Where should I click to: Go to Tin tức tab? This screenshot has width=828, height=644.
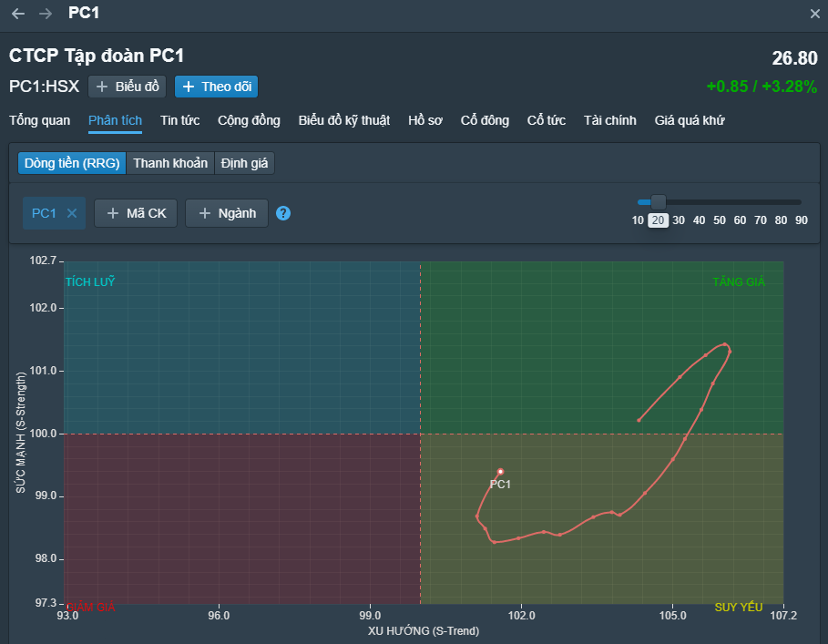click(x=179, y=120)
